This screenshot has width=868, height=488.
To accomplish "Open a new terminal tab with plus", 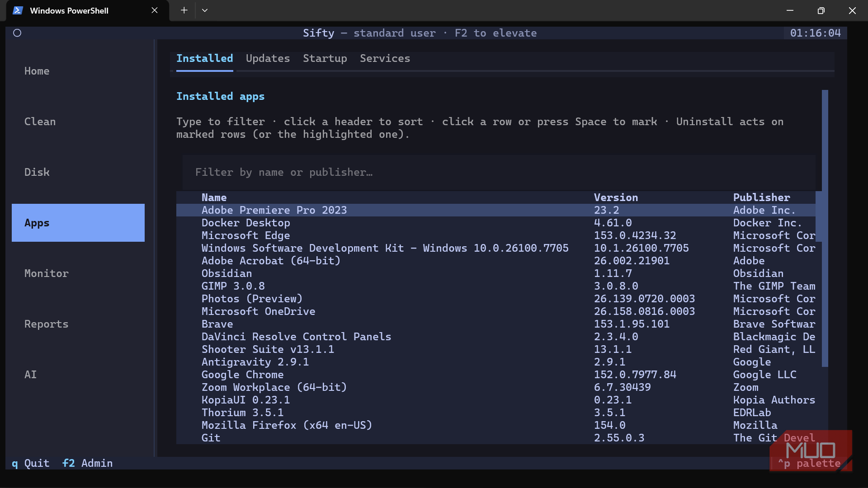I will (184, 10).
